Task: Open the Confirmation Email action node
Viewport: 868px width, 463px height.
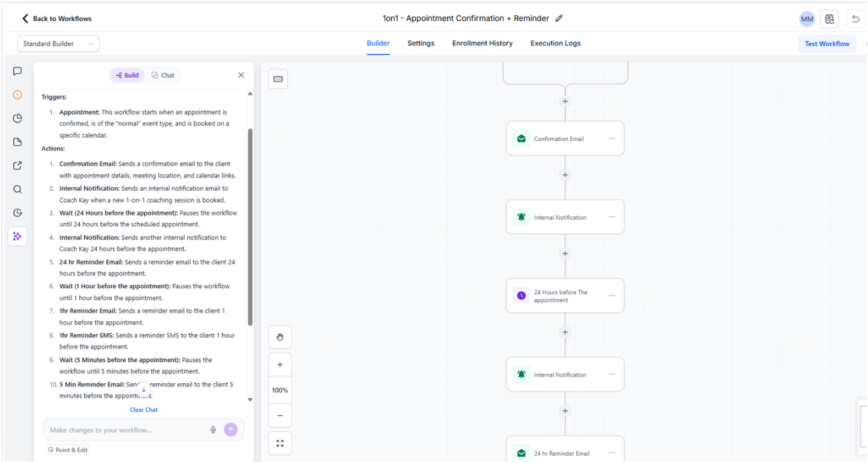Action: [565, 139]
